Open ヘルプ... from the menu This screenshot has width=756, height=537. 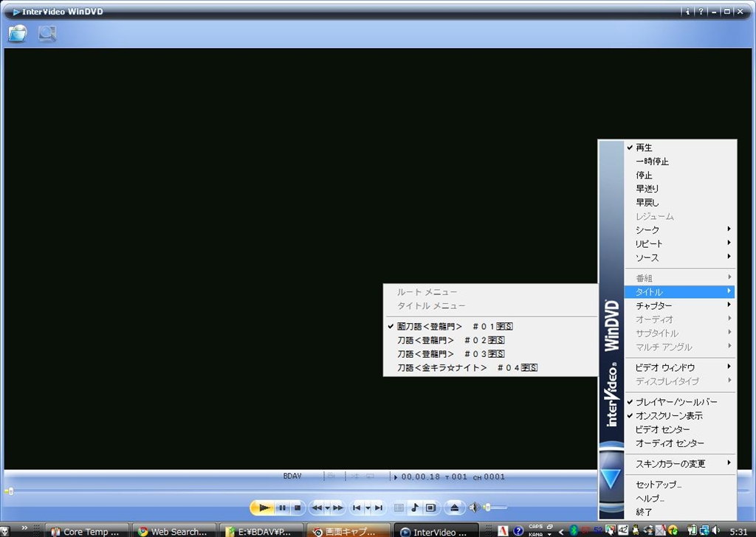[x=680, y=499]
